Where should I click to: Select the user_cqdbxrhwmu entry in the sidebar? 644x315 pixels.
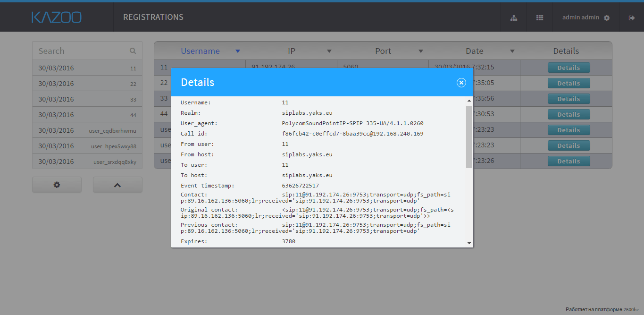(87, 130)
